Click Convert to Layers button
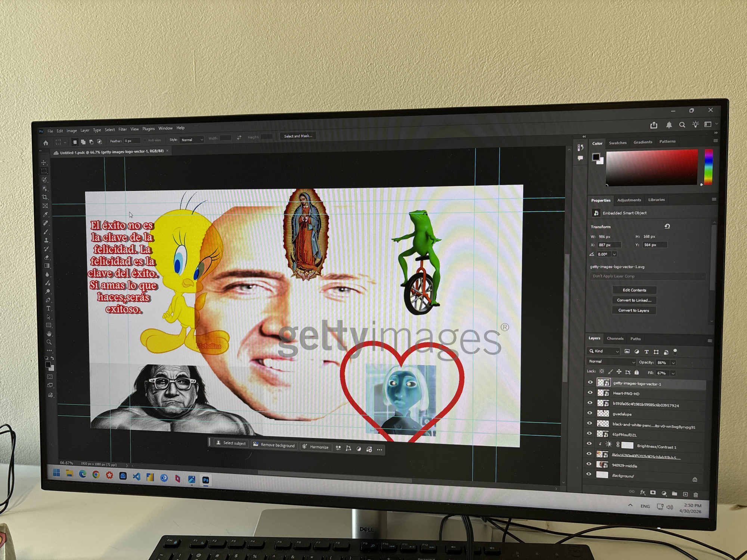This screenshot has width=747, height=560. pos(634,311)
